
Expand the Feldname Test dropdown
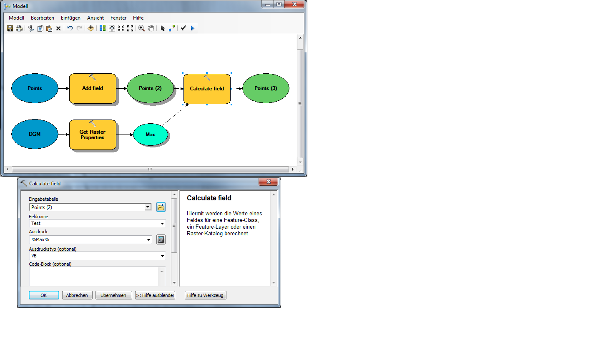click(162, 224)
